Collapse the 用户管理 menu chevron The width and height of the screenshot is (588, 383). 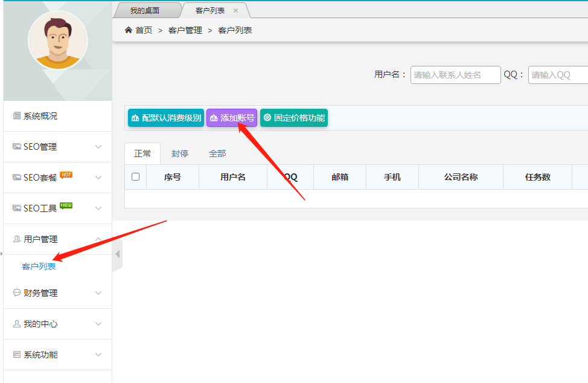[98, 239]
